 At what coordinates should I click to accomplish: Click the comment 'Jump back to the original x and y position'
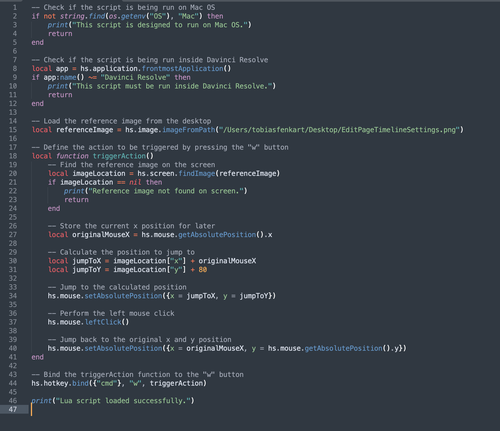140,340
